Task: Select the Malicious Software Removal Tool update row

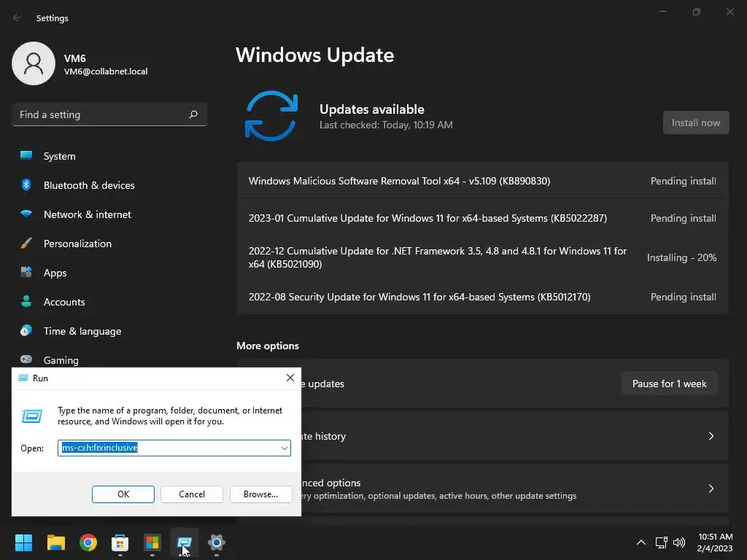Action: [x=483, y=181]
